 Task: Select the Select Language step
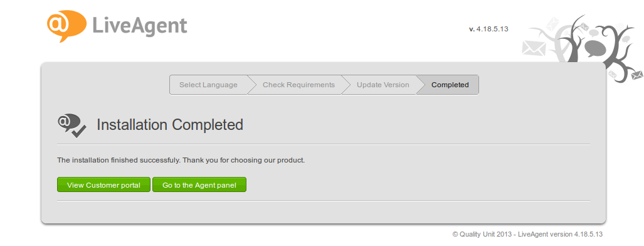click(x=208, y=85)
